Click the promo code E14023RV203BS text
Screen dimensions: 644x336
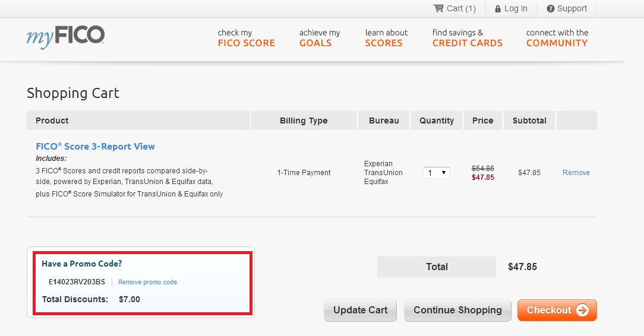[x=77, y=282]
